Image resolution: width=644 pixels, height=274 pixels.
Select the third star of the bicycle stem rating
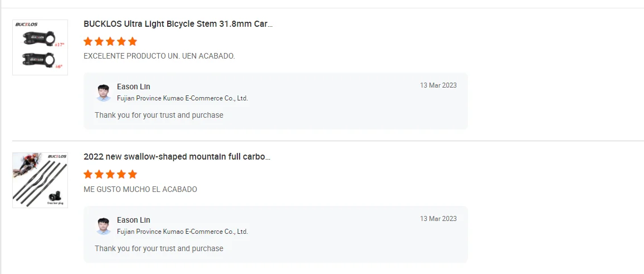(x=110, y=41)
